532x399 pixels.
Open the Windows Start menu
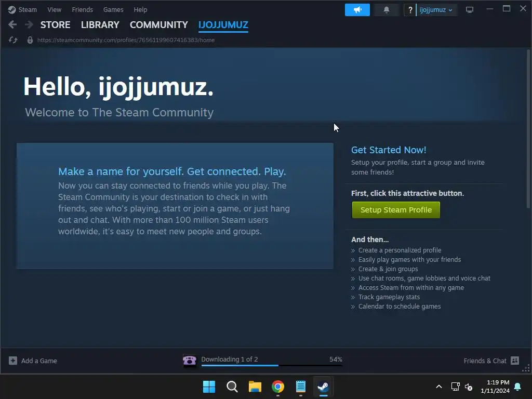tap(209, 387)
